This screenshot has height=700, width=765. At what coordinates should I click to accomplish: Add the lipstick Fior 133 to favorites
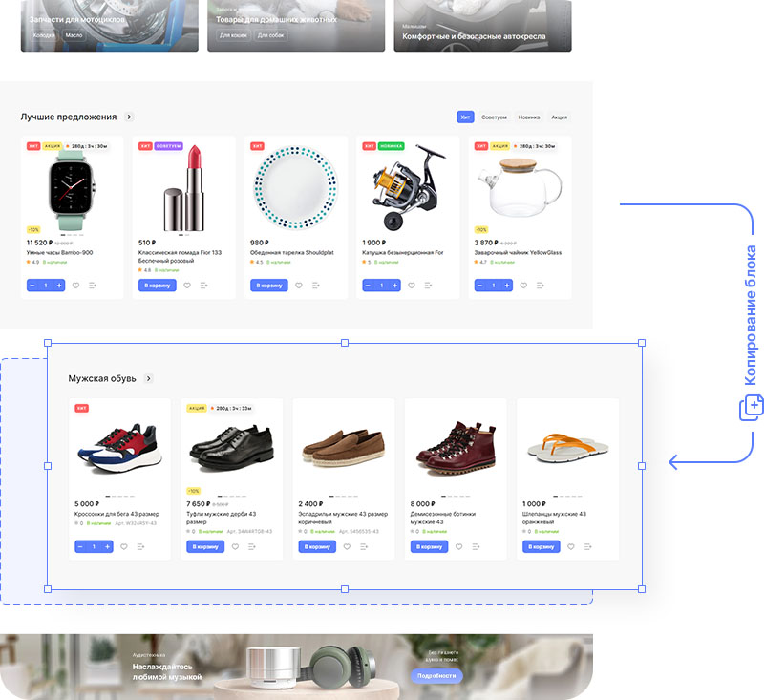tap(187, 285)
